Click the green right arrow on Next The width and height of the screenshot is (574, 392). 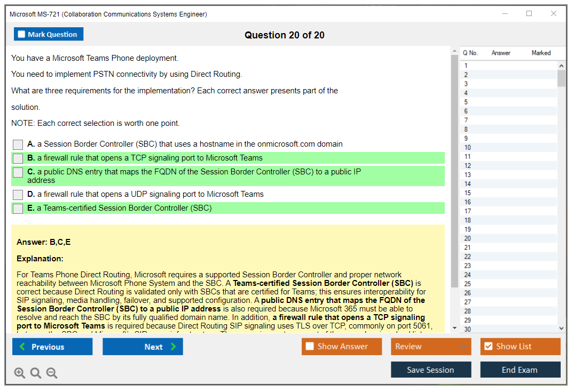pyautogui.click(x=173, y=346)
